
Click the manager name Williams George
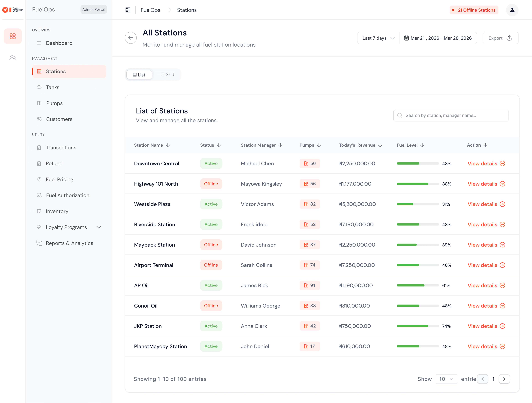[x=260, y=306]
